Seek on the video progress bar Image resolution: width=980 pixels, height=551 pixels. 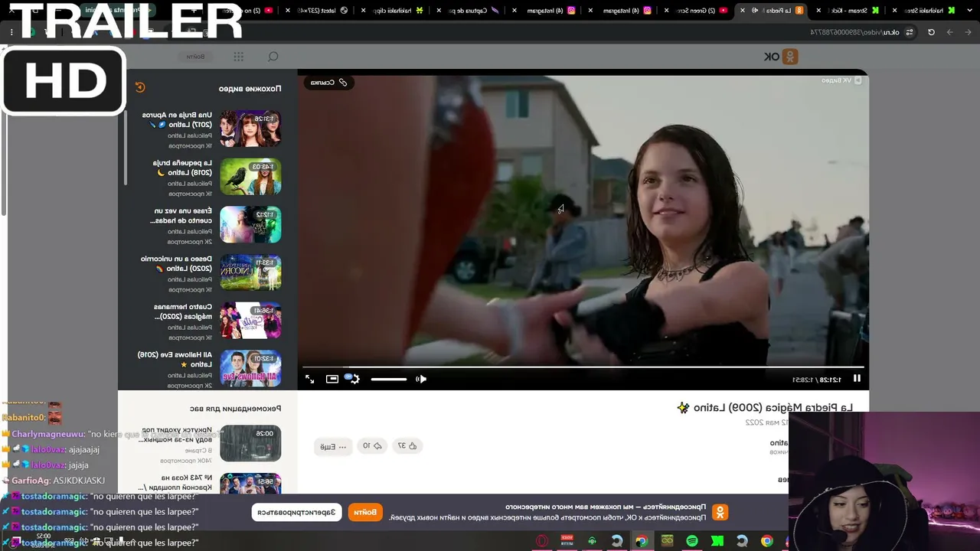583,367
